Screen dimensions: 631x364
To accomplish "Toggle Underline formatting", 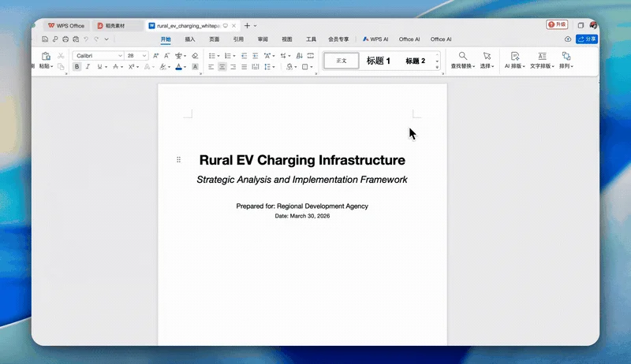I will point(99,67).
